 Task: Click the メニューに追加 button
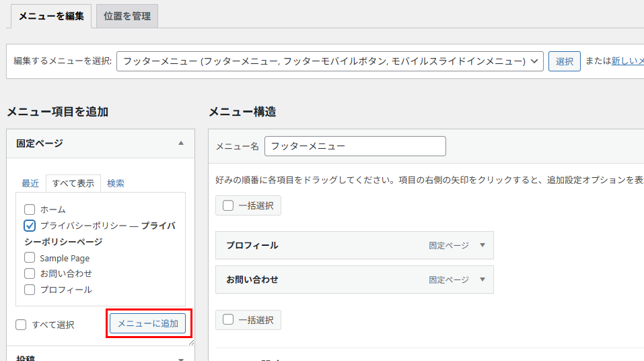pyautogui.click(x=148, y=324)
